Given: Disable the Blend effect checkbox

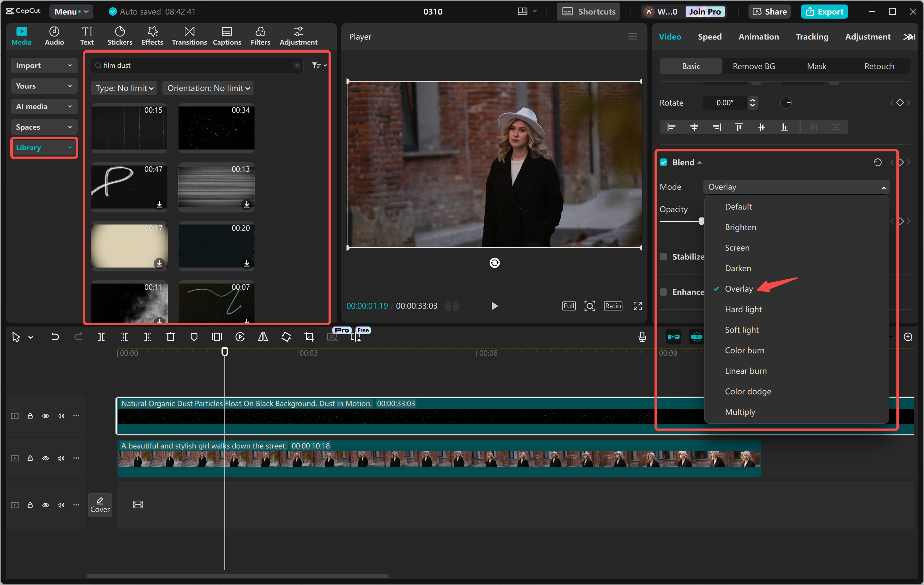Looking at the screenshot, I should [x=663, y=162].
